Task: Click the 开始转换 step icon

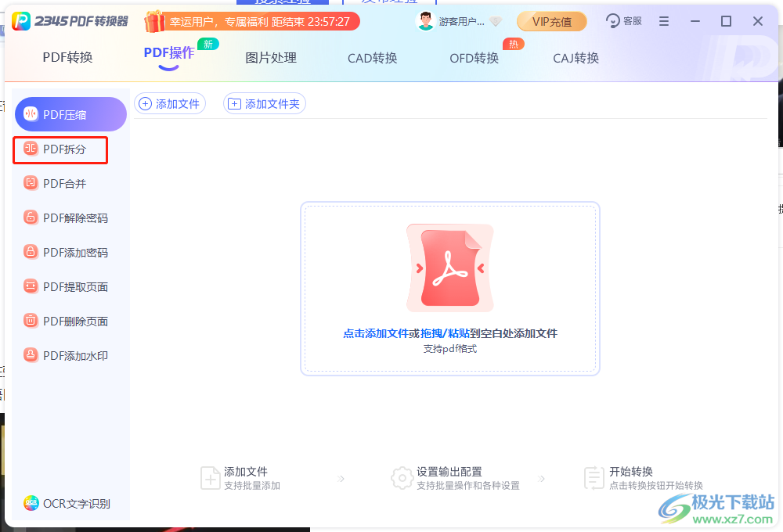Action: [594, 478]
